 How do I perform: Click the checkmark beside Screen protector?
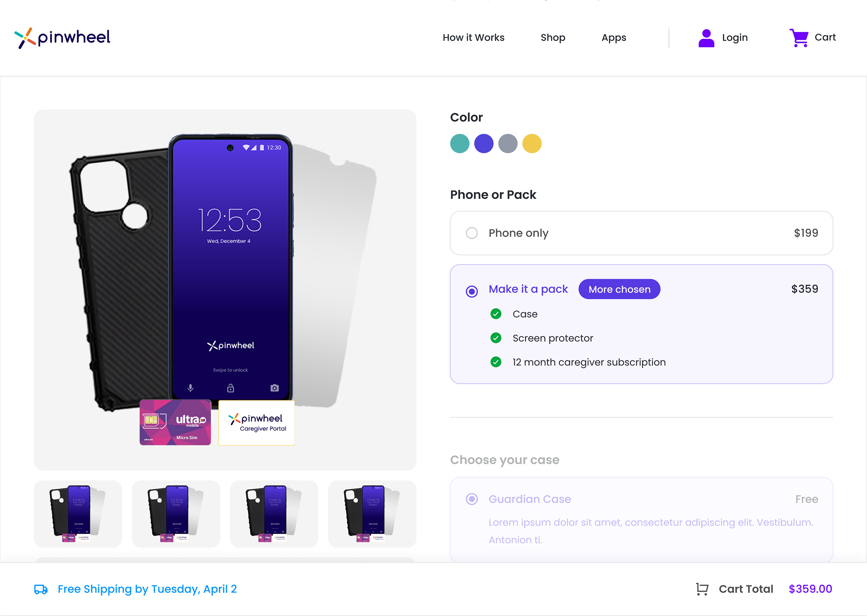(x=496, y=338)
